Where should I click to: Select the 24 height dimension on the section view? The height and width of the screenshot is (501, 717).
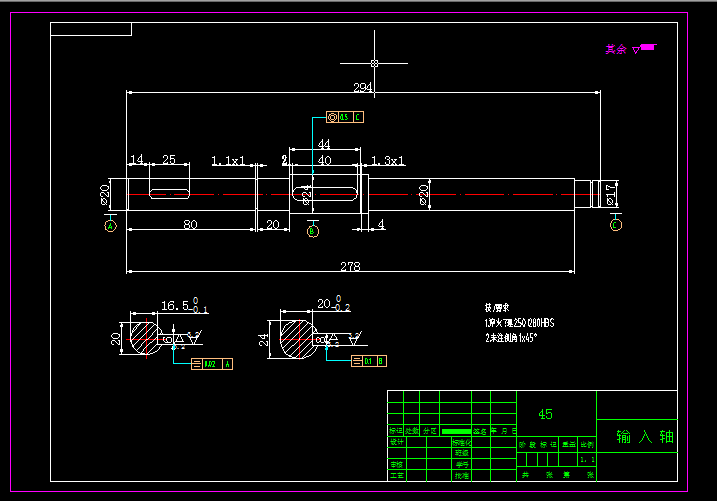[x=263, y=339]
